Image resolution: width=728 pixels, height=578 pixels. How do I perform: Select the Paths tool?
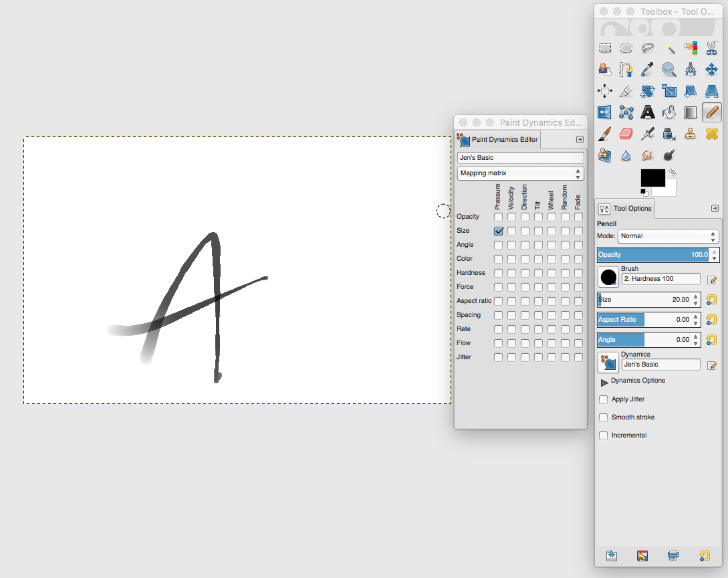(x=626, y=70)
